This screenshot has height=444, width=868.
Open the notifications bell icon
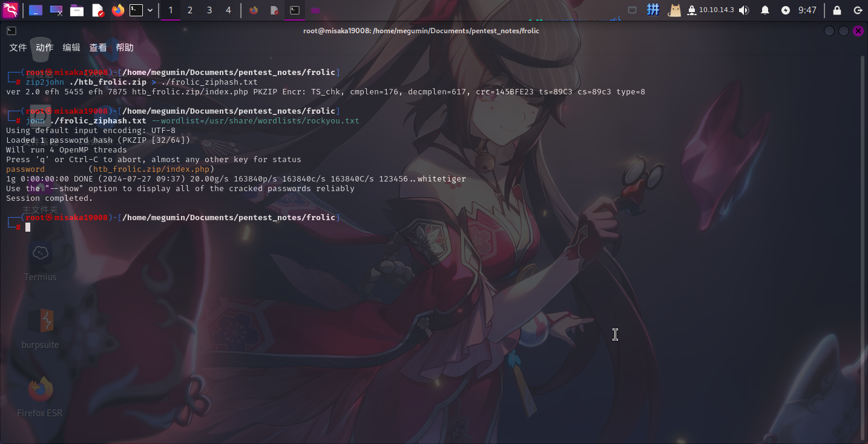765,10
